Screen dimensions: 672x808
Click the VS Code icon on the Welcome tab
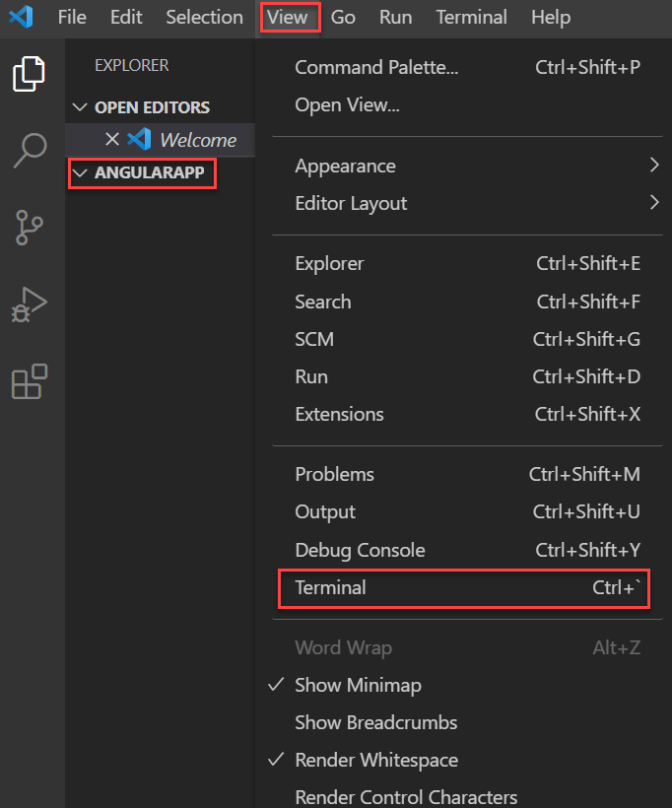coord(138,139)
